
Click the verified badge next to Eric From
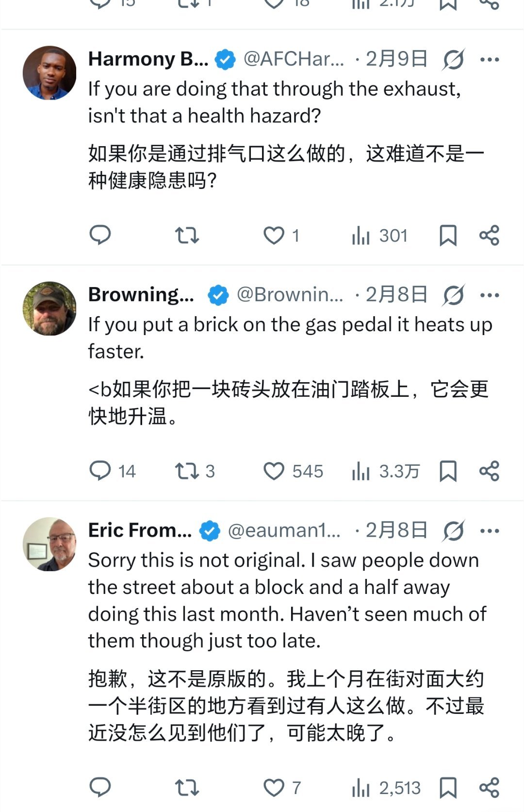[209, 531]
